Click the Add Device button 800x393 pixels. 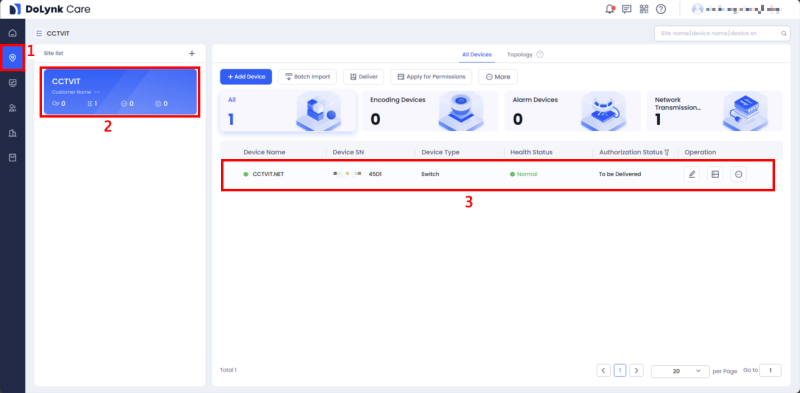246,77
